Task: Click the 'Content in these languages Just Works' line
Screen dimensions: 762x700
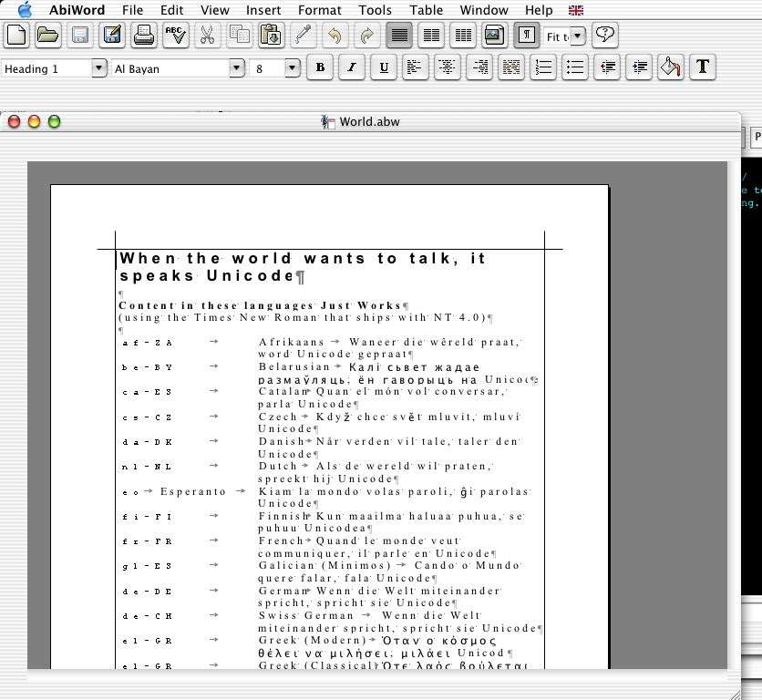Action: [260, 305]
